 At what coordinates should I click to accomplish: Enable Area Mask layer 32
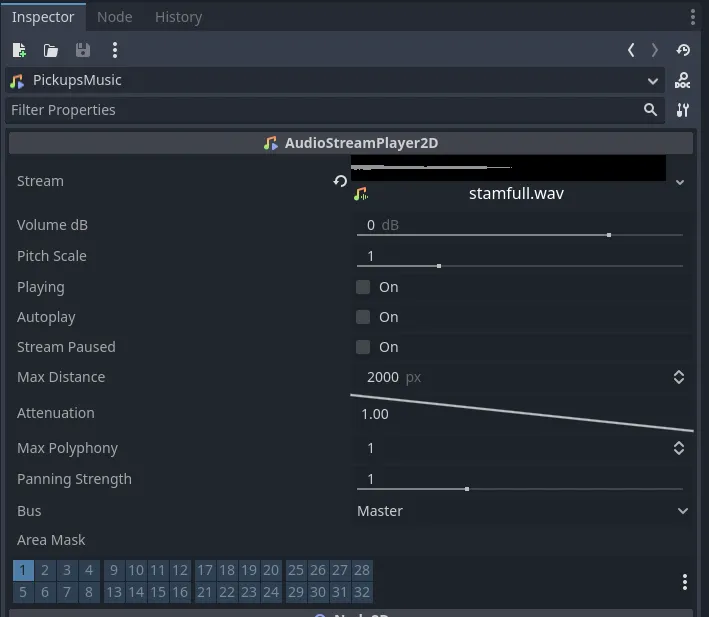point(362,592)
